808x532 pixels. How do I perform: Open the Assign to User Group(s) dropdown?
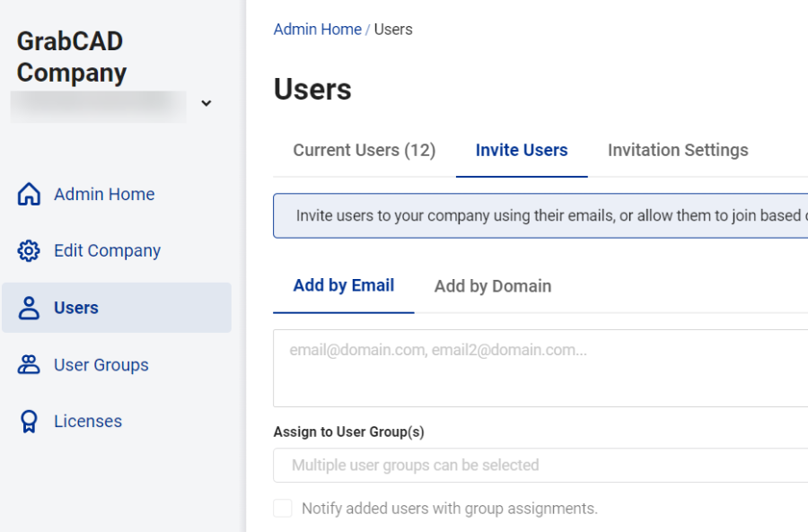tap(540, 465)
